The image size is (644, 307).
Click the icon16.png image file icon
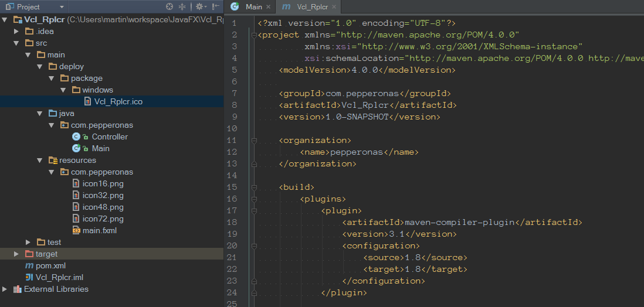point(76,183)
